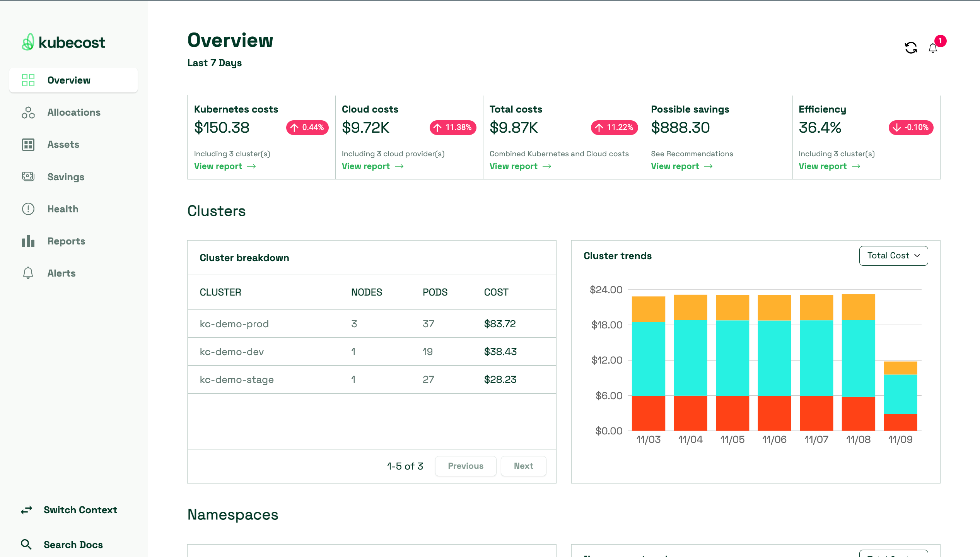Viewport: 980px width, 557px height.
Task: Select the Reports bar-chart icon
Action: point(27,241)
